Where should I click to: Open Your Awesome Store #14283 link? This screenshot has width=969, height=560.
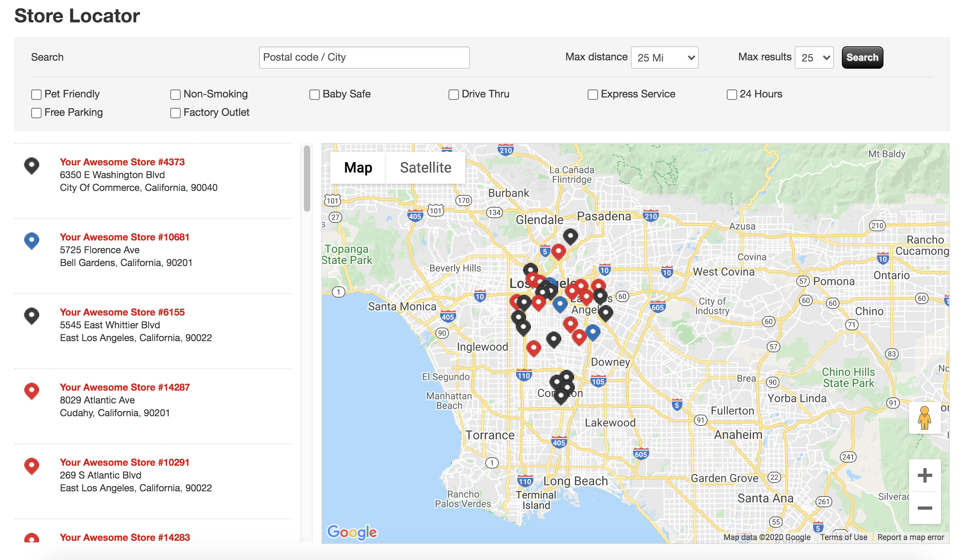click(x=125, y=537)
